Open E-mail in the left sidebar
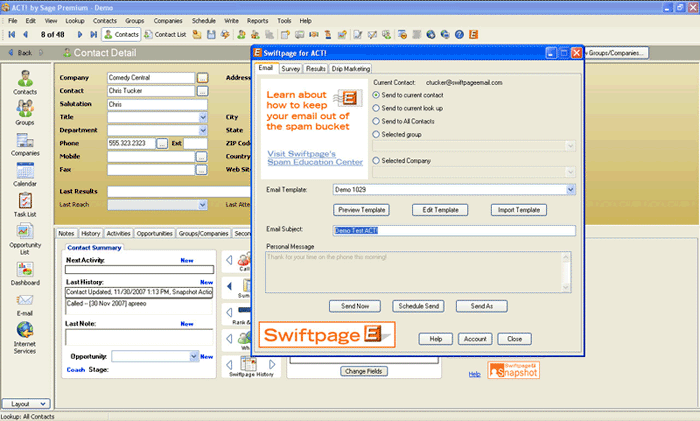This screenshot has height=421, width=700. 25,304
